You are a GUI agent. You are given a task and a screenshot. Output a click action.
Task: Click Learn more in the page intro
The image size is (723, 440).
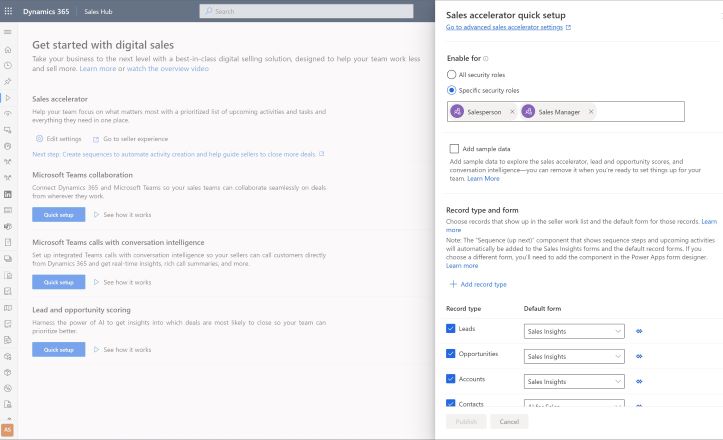98,69
